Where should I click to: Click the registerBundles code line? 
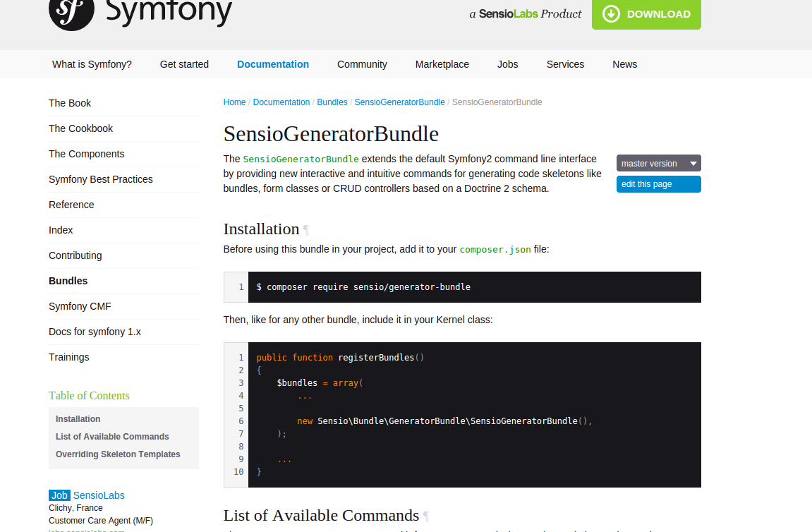(340, 358)
